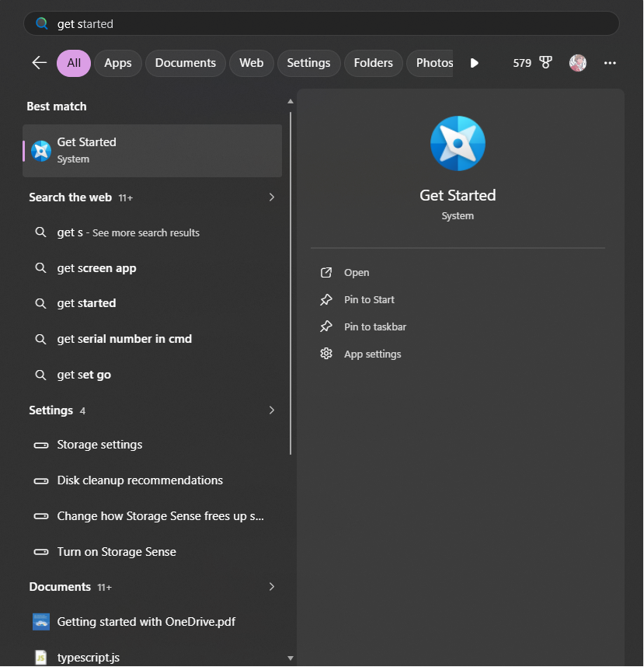Switch to the Folders filter tab
This screenshot has width=644, height=667.
(x=373, y=63)
